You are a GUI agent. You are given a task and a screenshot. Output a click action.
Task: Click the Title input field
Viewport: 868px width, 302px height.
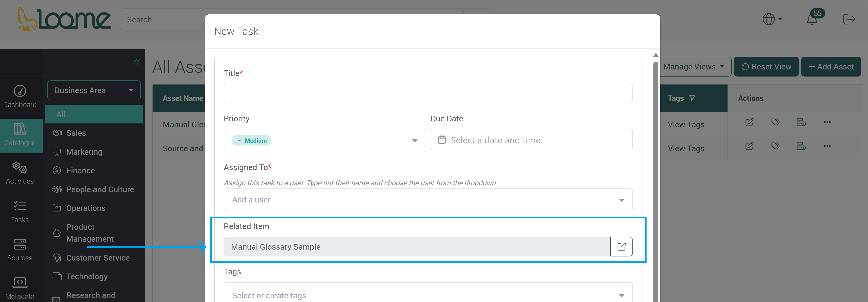coord(428,93)
